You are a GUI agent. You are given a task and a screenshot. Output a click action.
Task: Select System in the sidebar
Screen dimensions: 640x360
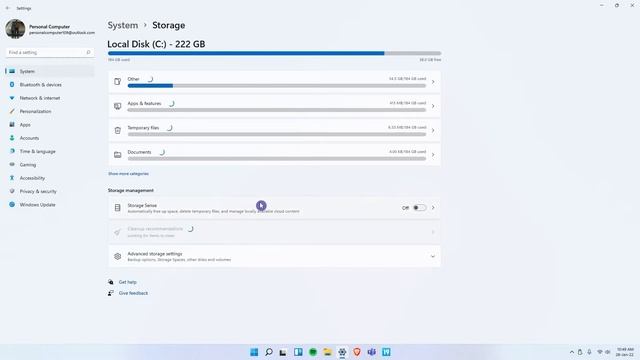click(x=49, y=71)
